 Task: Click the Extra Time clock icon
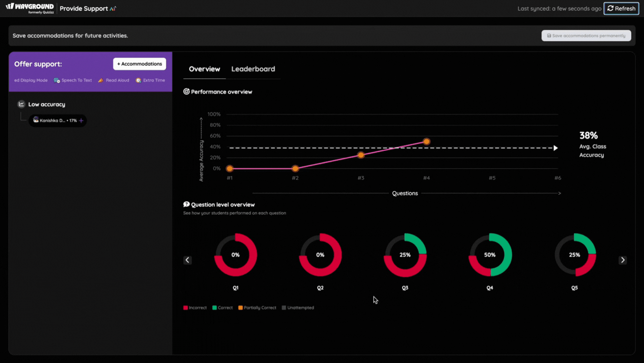click(x=138, y=80)
